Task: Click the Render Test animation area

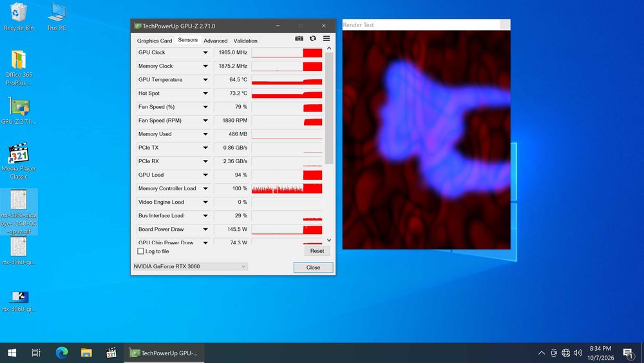Action: [x=426, y=140]
